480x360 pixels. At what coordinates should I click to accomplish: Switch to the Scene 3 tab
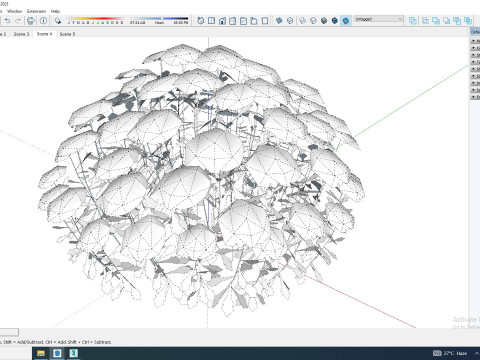[x=21, y=34]
